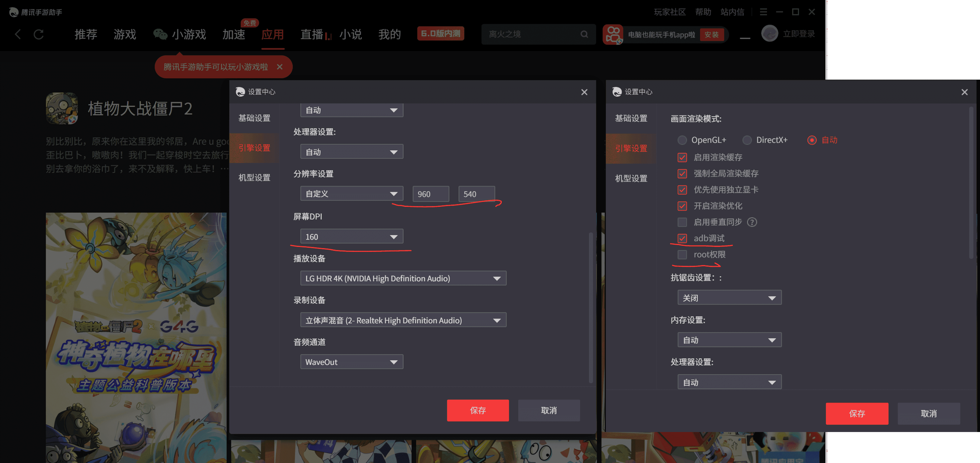Click the refresh page icon
The height and width of the screenshot is (463, 980).
(38, 34)
